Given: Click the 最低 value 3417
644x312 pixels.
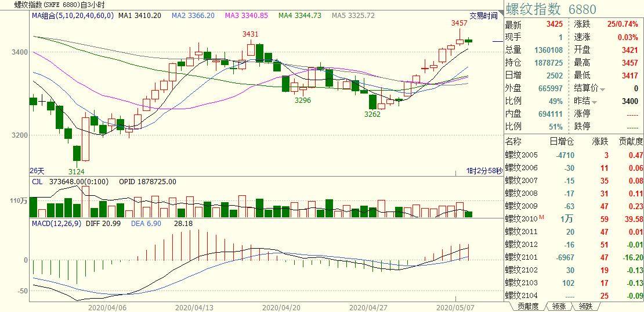Looking at the screenshot, I should 631,76.
